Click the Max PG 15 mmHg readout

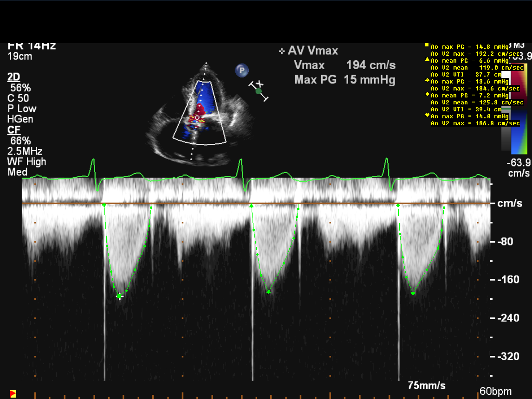344,80
